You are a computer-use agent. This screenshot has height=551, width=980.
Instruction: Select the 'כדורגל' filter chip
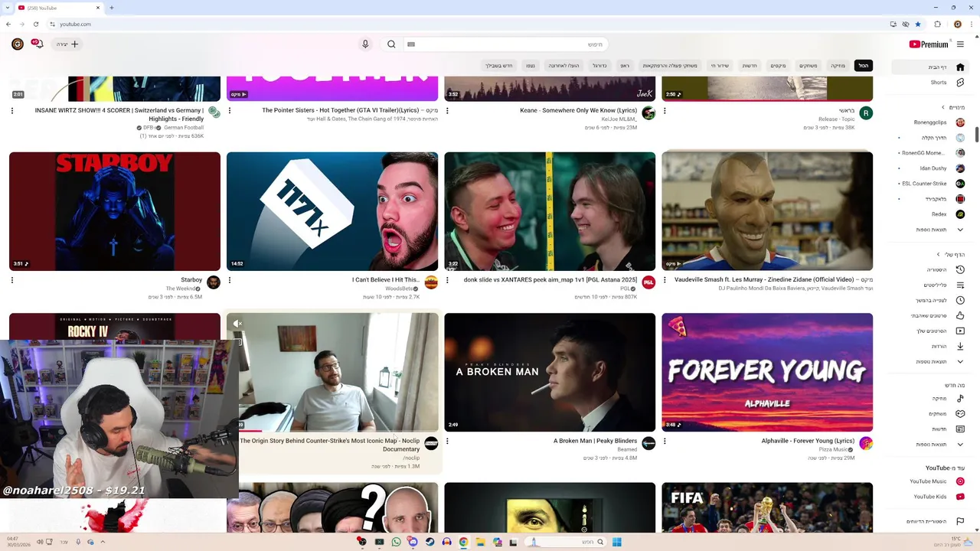coord(599,66)
